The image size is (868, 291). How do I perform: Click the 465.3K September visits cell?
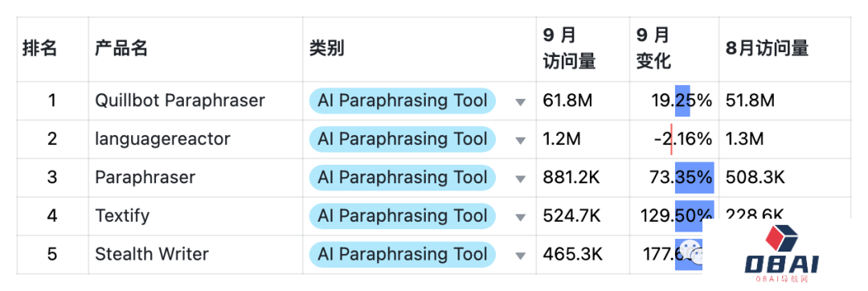click(x=583, y=255)
